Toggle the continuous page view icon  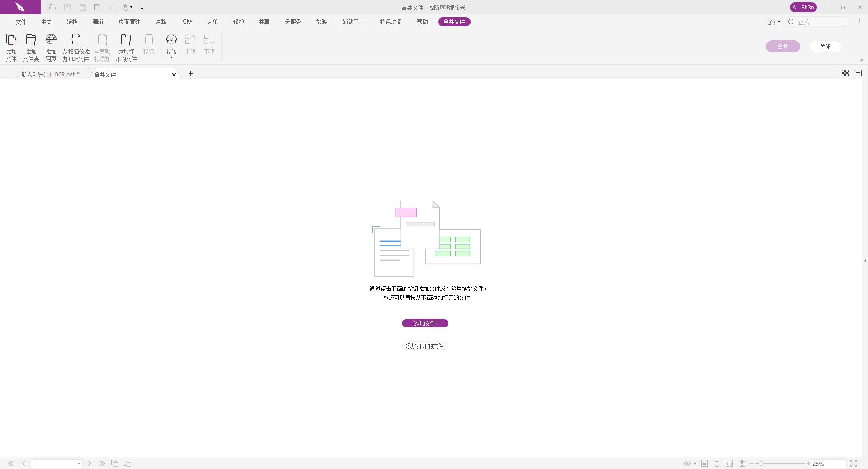click(x=717, y=464)
